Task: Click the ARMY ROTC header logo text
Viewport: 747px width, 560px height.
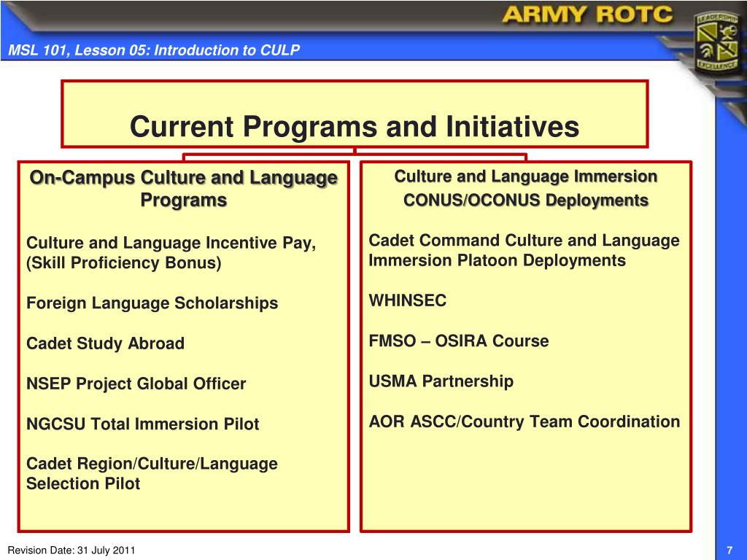Action: click(x=587, y=15)
